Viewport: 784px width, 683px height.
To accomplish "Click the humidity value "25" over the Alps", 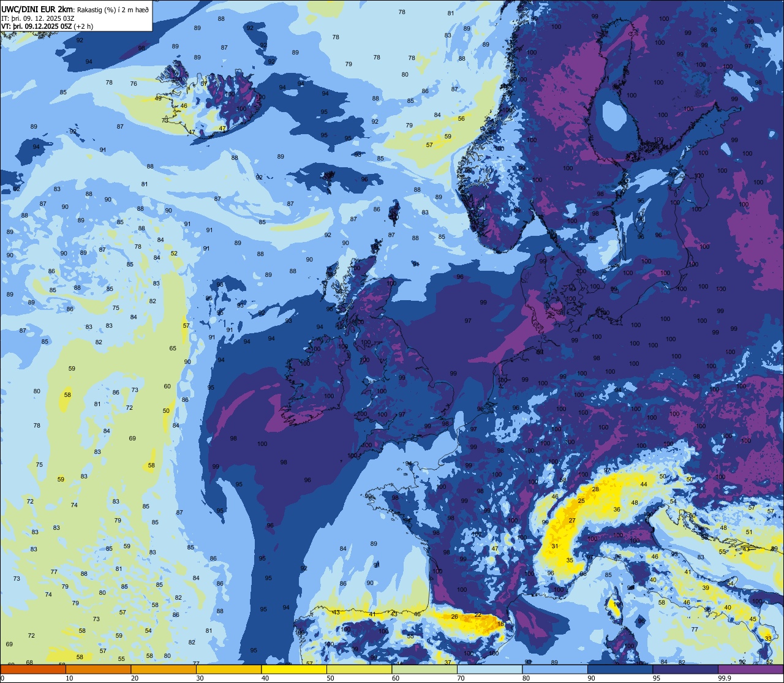I will pos(581,501).
